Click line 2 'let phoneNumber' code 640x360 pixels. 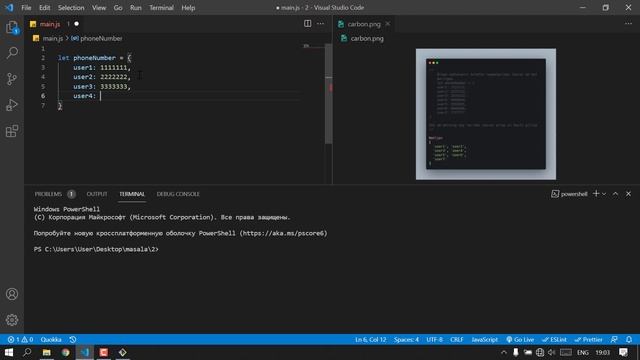coord(94,58)
